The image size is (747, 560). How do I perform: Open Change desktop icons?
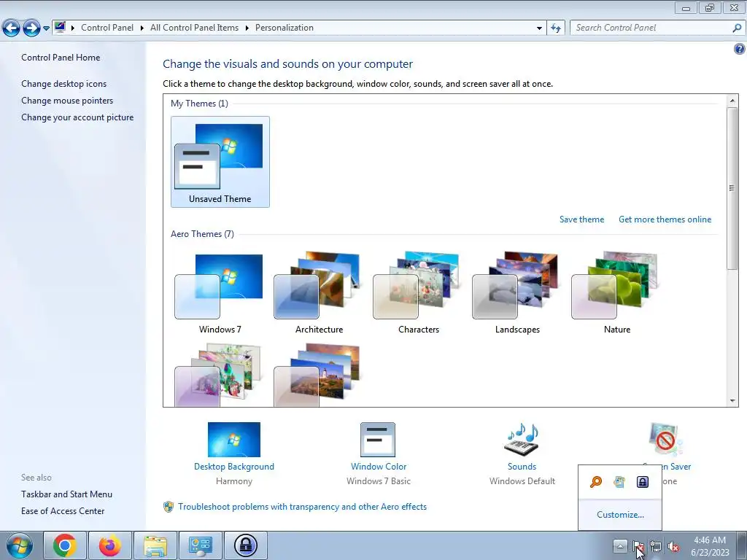point(64,84)
